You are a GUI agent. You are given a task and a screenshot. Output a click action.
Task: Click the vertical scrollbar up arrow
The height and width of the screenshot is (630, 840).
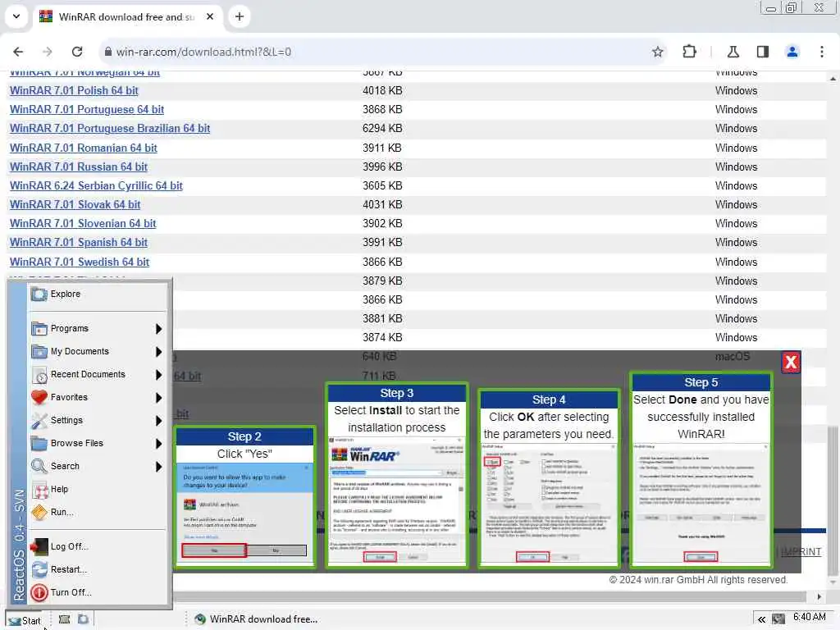pyautogui.click(x=833, y=79)
